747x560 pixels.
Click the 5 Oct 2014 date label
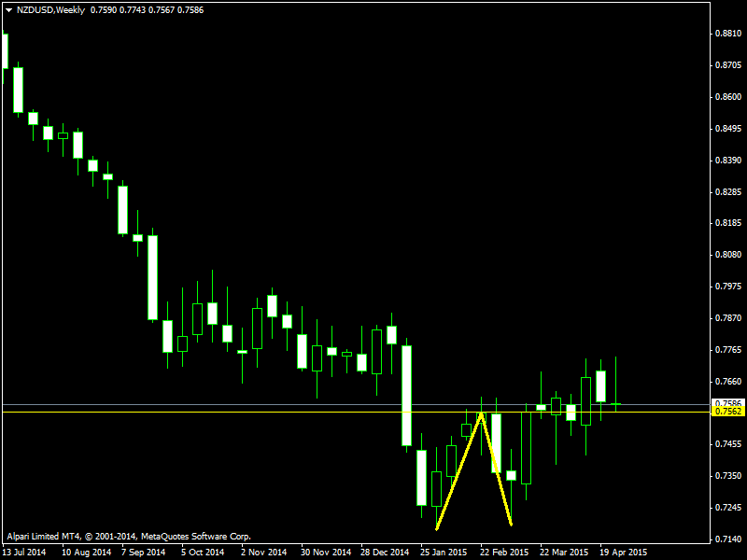click(203, 553)
